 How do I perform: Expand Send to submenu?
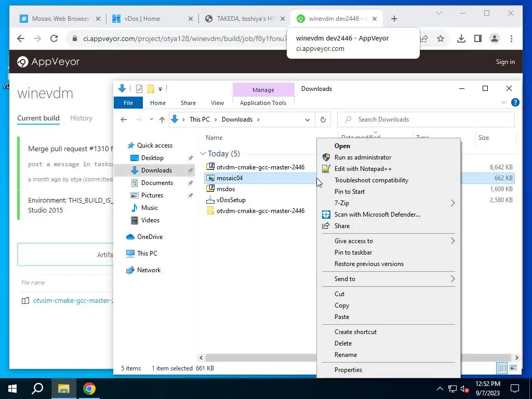pos(453,279)
